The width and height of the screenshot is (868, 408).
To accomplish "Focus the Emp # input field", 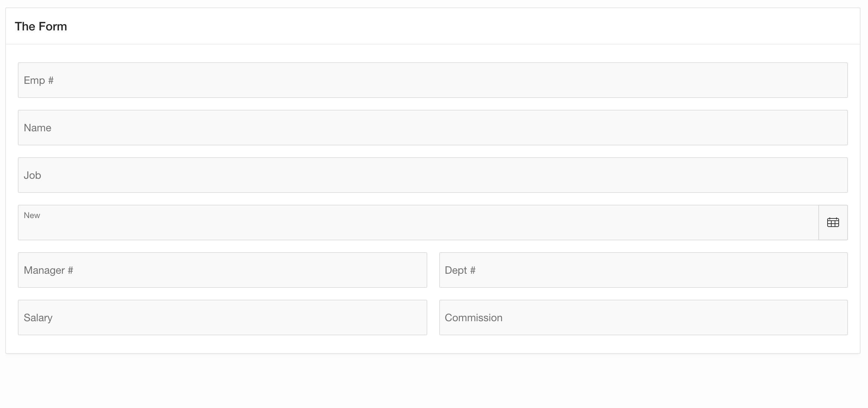I will (x=433, y=80).
